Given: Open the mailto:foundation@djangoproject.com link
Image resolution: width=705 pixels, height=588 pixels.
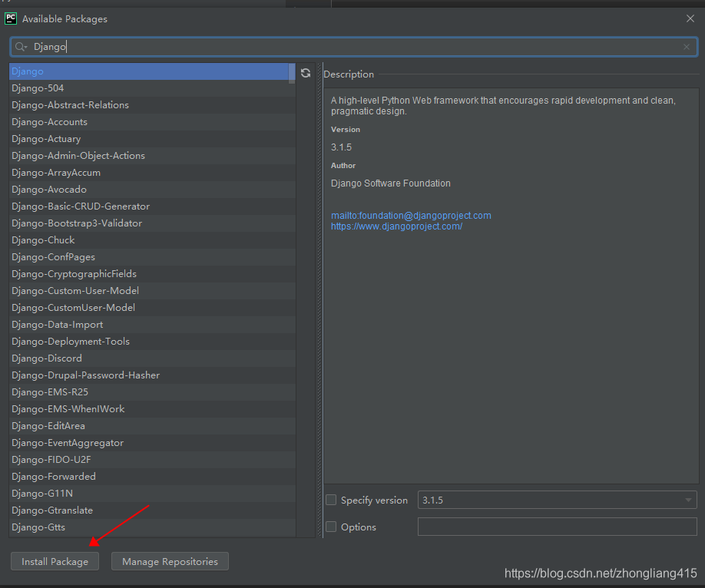Looking at the screenshot, I should point(410,215).
